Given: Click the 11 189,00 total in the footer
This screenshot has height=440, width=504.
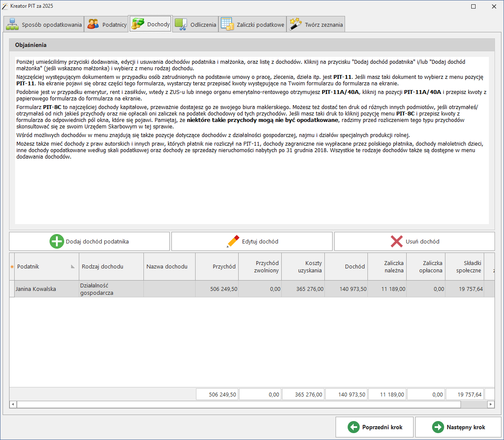Looking at the screenshot, I should coord(387,394).
